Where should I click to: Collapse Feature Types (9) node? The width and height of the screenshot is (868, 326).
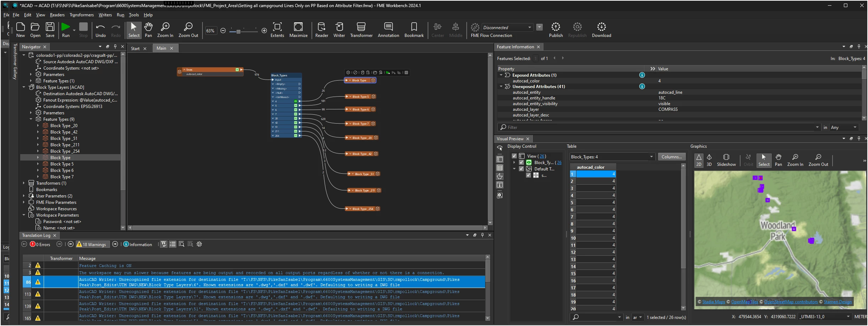31,119
